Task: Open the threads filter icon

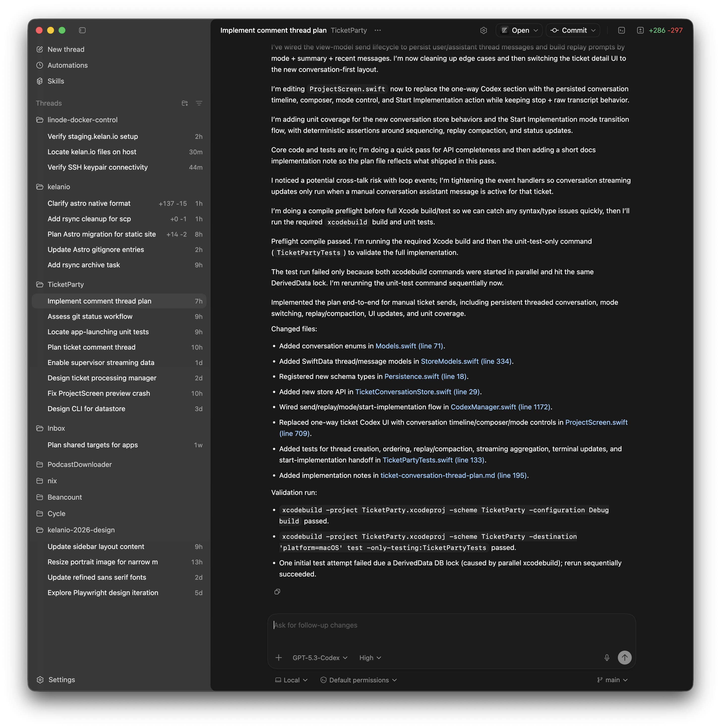Action: click(199, 103)
